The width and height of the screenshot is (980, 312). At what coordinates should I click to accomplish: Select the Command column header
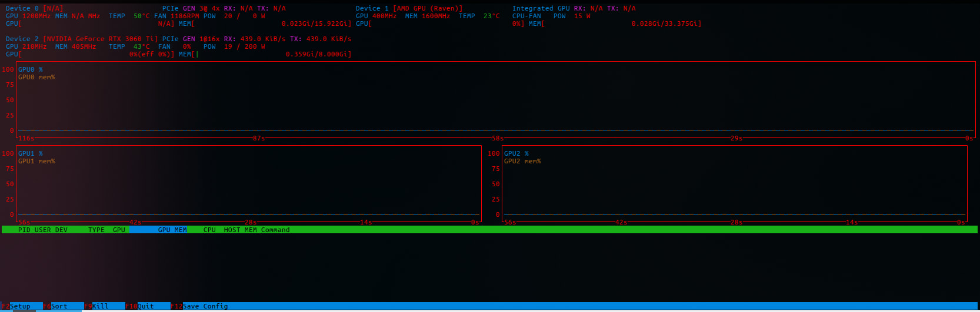click(275, 230)
